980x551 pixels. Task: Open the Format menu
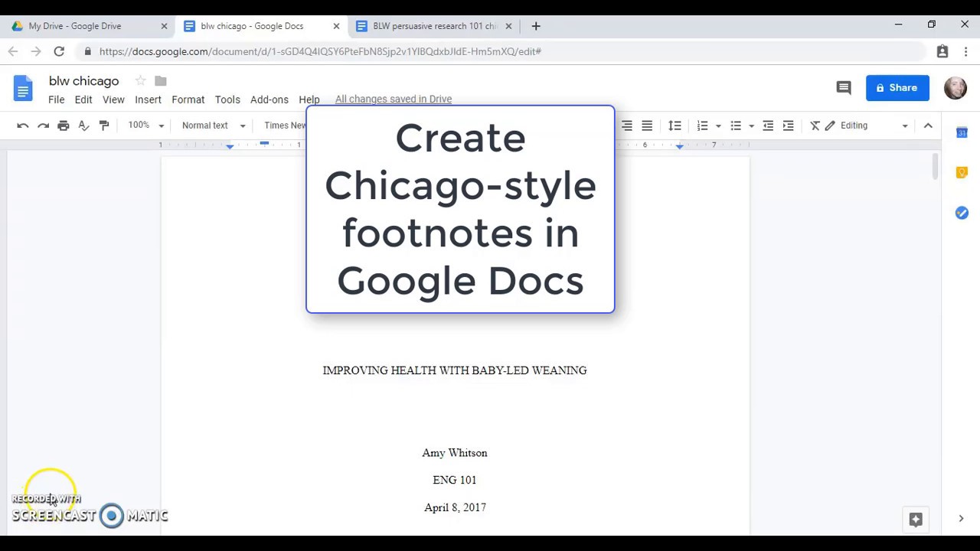click(188, 99)
